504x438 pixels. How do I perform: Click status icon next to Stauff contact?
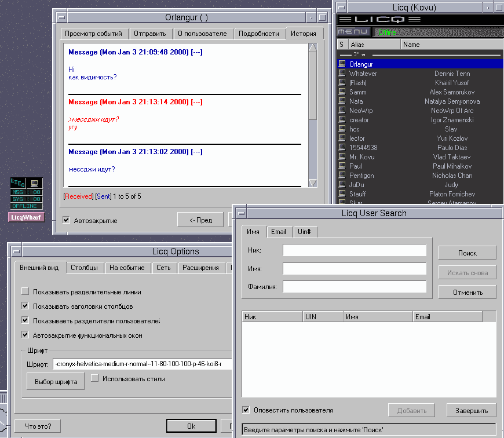tap(342, 194)
